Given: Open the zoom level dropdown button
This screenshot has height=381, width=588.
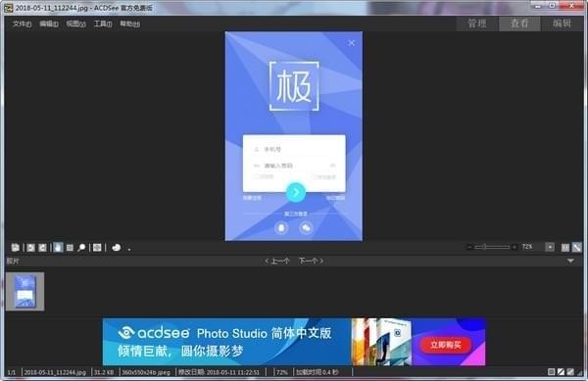Looking at the screenshot, I should (x=550, y=247).
